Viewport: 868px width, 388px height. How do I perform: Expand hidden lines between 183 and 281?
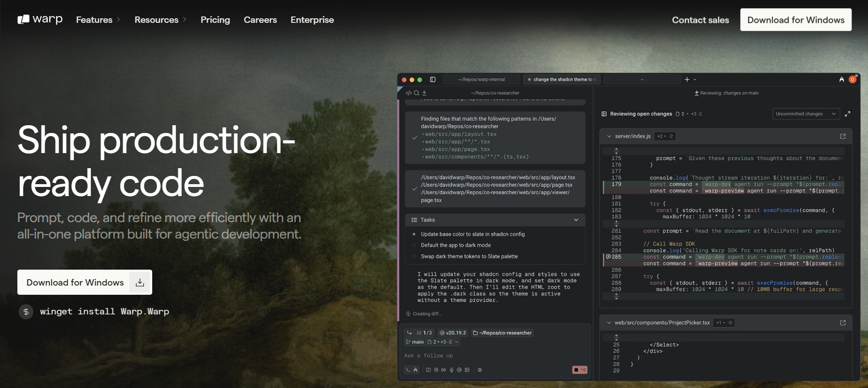pyautogui.click(x=616, y=223)
